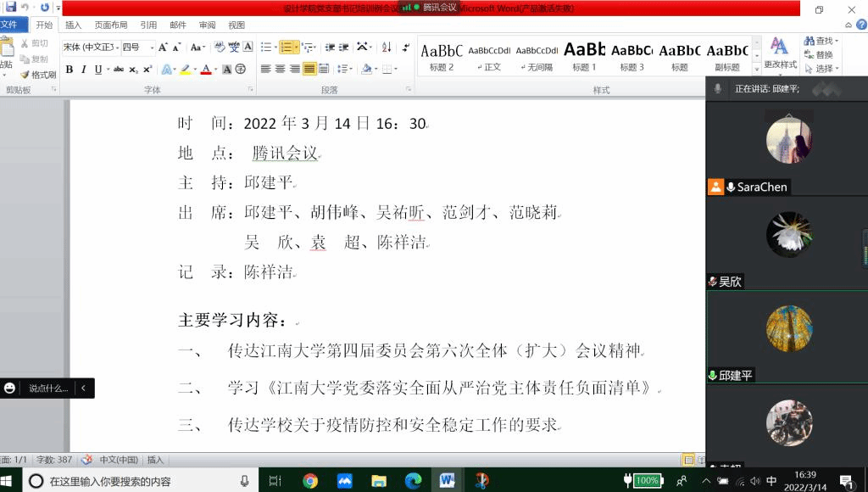
Task: Toggle Italic formatting button
Action: tap(83, 69)
